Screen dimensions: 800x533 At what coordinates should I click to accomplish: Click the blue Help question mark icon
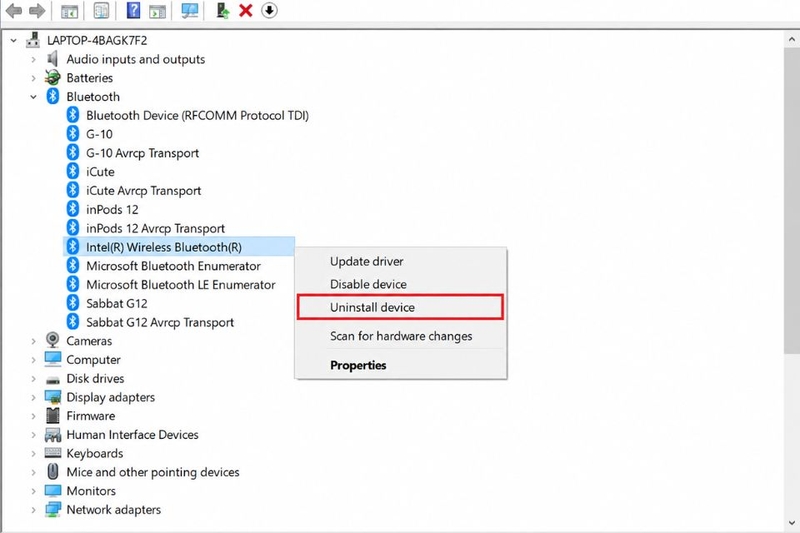coord(133,10)
